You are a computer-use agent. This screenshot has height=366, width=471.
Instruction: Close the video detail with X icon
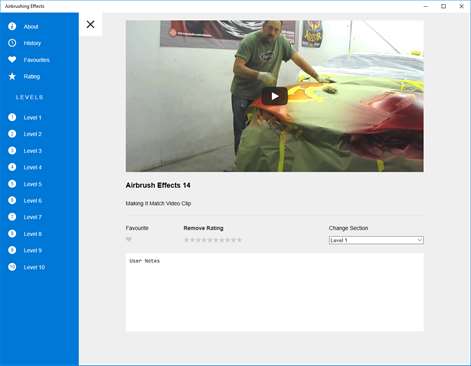tap(90, 24)
